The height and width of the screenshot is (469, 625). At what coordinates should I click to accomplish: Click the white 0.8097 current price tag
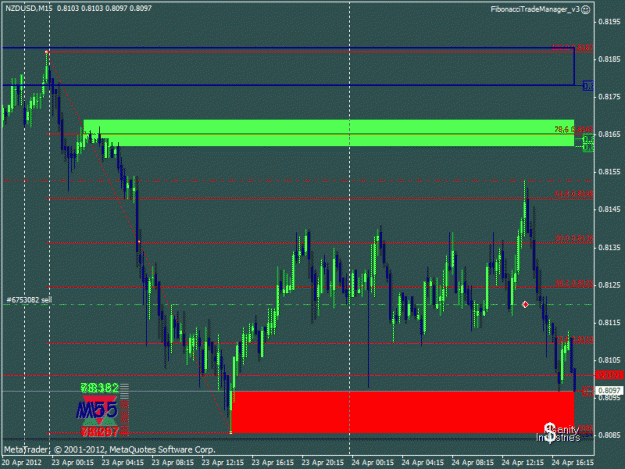tap(609, 390)
